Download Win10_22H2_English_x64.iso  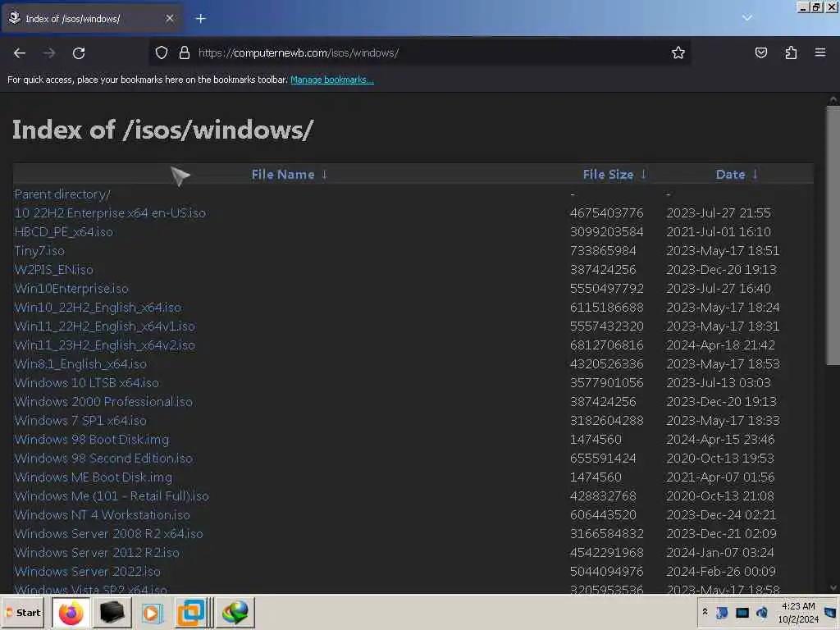coord(98,308)
